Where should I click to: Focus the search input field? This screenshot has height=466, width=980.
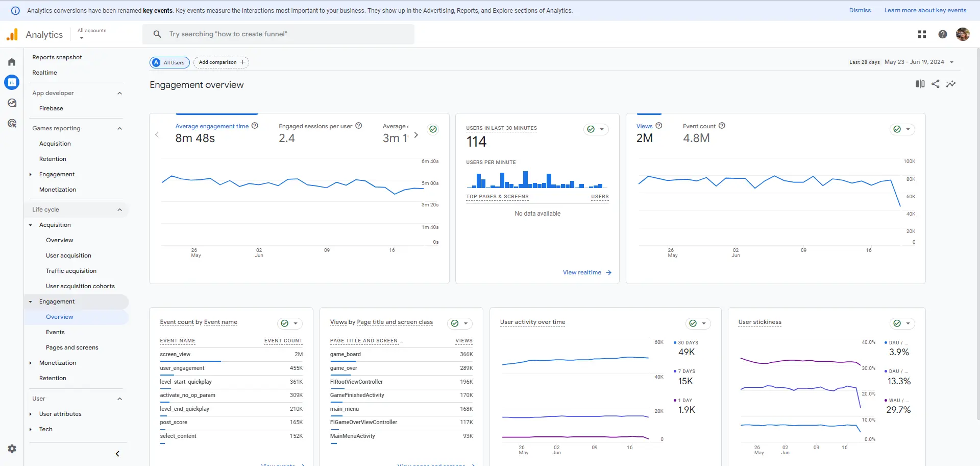pos(278,34)
